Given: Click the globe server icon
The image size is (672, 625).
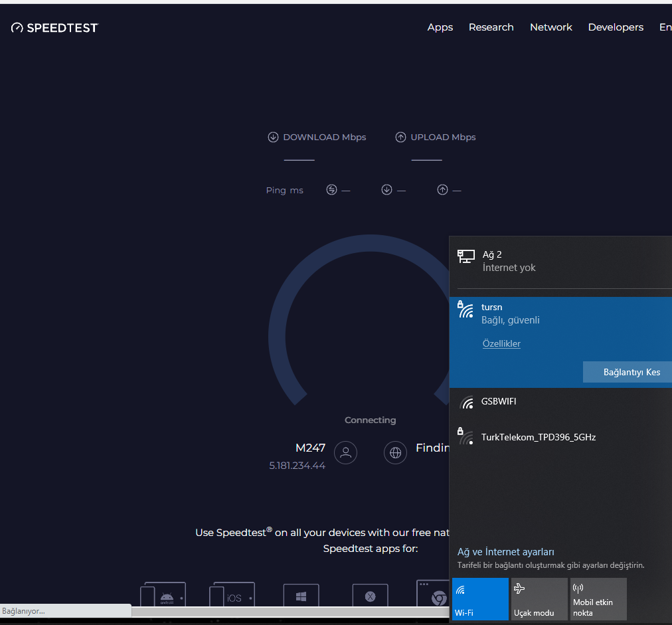Looking at the screenshot, I should (395, 453).
